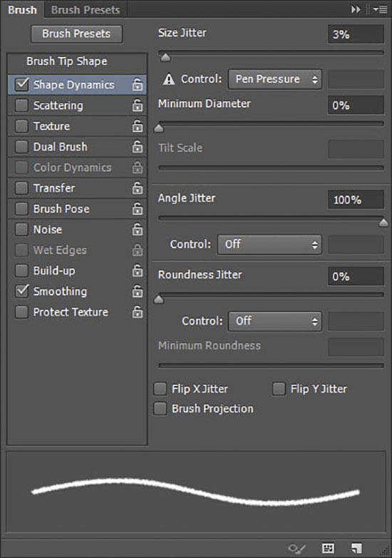Open Angle Jitter control dropdown set to Off
Viewport: 392px width, 558px height.
coord(269,245)
